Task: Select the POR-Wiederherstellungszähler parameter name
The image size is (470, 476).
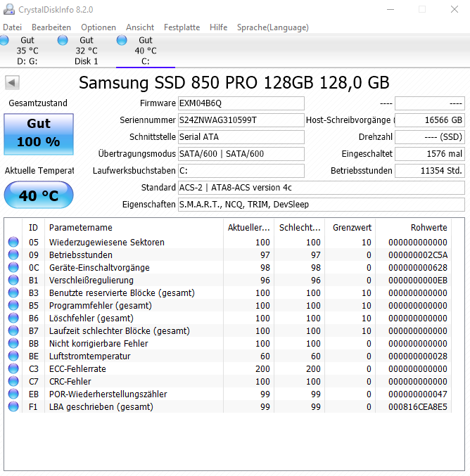Action: point(108,394)
